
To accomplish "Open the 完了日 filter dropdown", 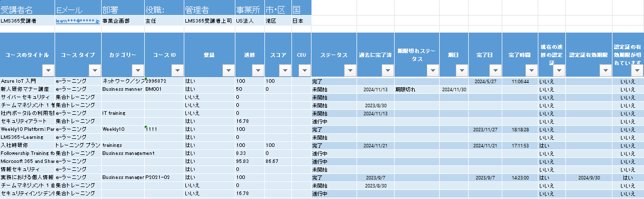I will (x=495, y=70).
